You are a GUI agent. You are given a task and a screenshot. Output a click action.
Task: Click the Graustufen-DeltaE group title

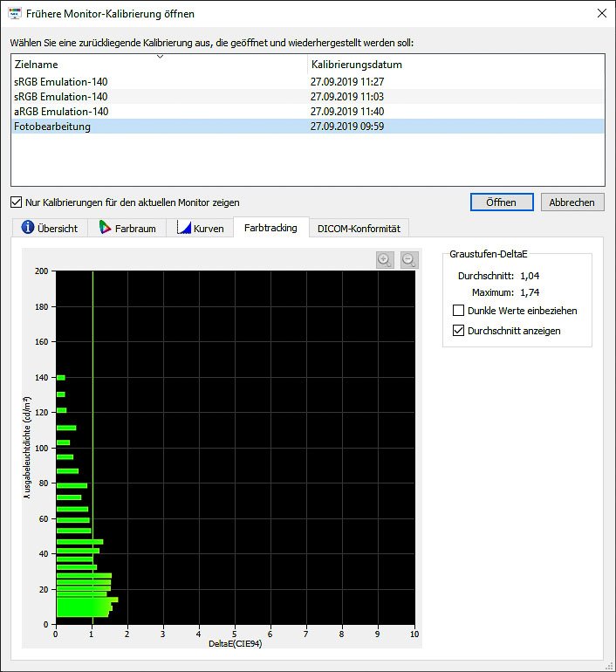point(489,254)
